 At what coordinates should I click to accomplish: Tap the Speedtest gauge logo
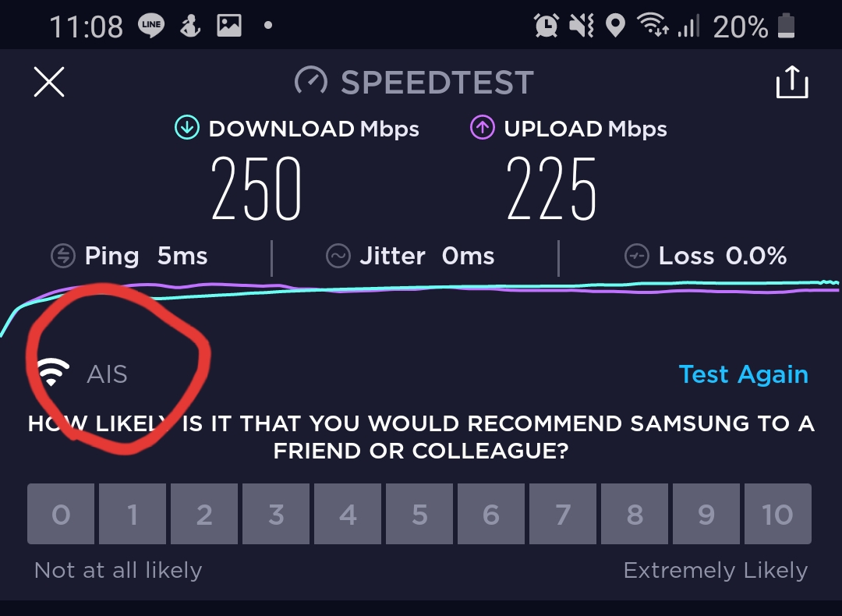(310, 81)
